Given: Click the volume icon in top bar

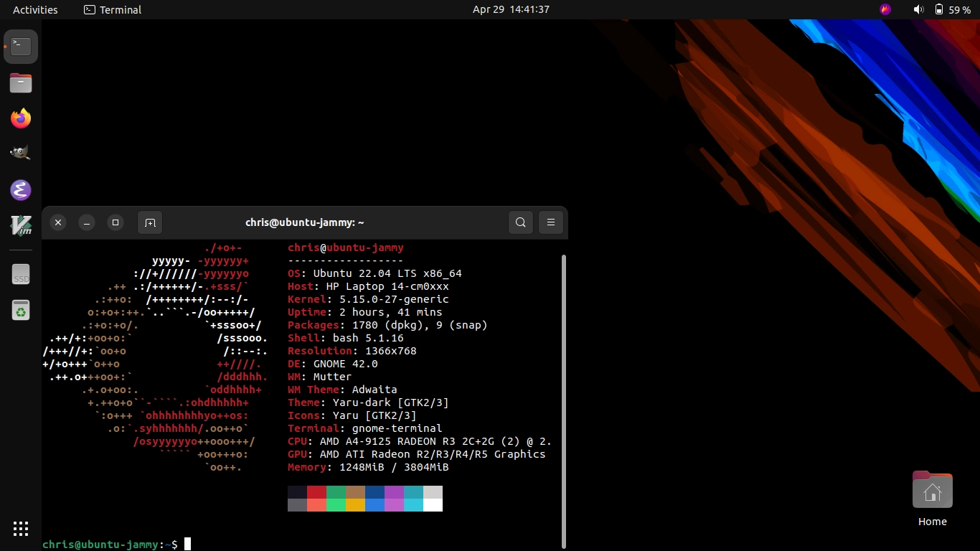Looking at the screenshot, I should (x=918, y=9).
